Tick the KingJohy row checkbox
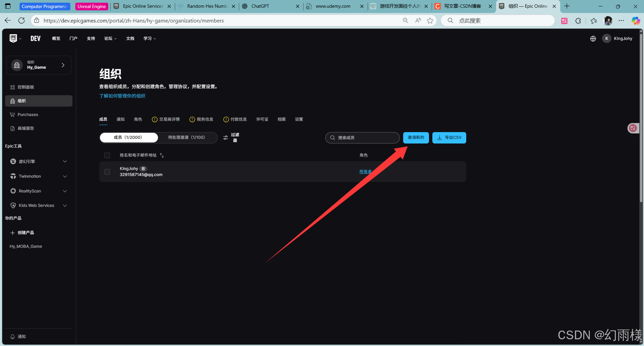 click(107, 172)
